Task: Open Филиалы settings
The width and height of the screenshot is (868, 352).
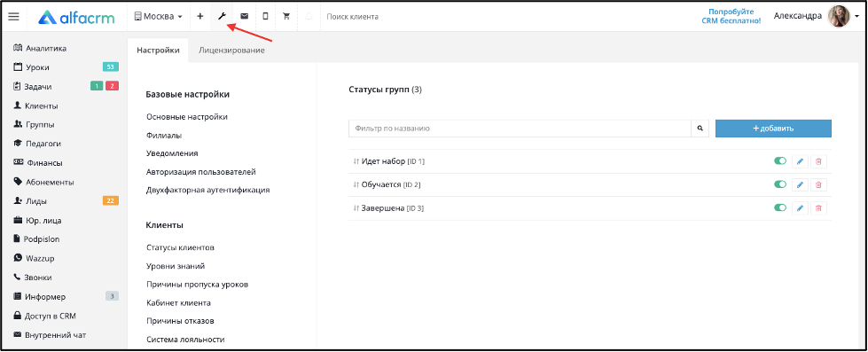Action: coord(164,135)
